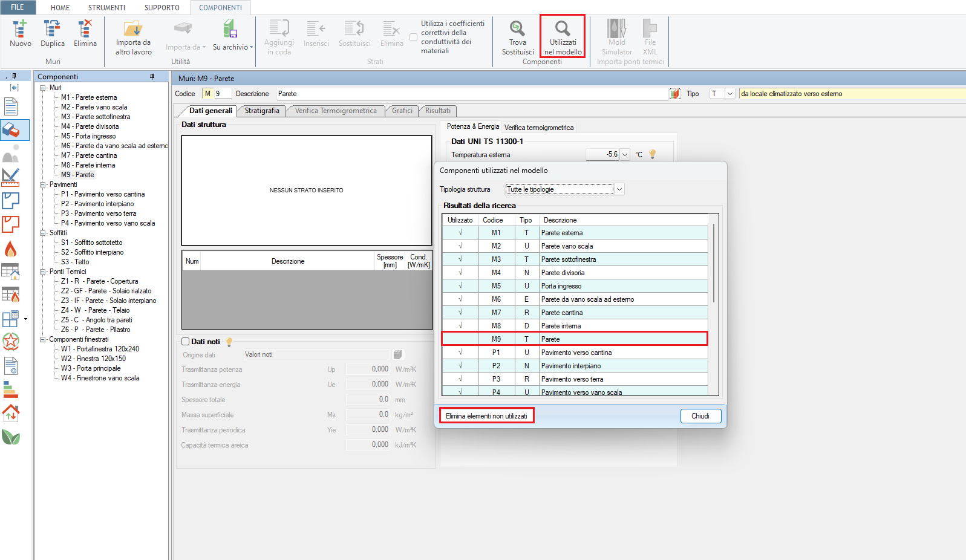Screen dimensions: 966x560
Task: Open the Trova Sostituisci tool
Action: point(518,37)
